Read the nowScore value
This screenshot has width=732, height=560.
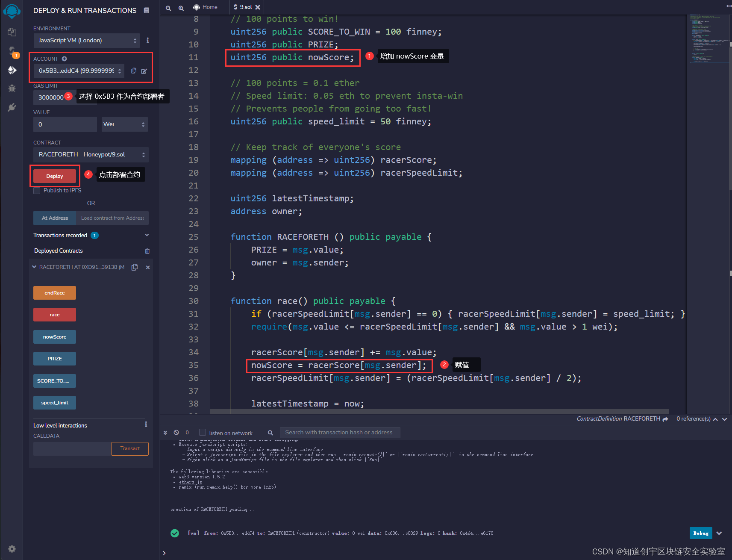(55, 337)
